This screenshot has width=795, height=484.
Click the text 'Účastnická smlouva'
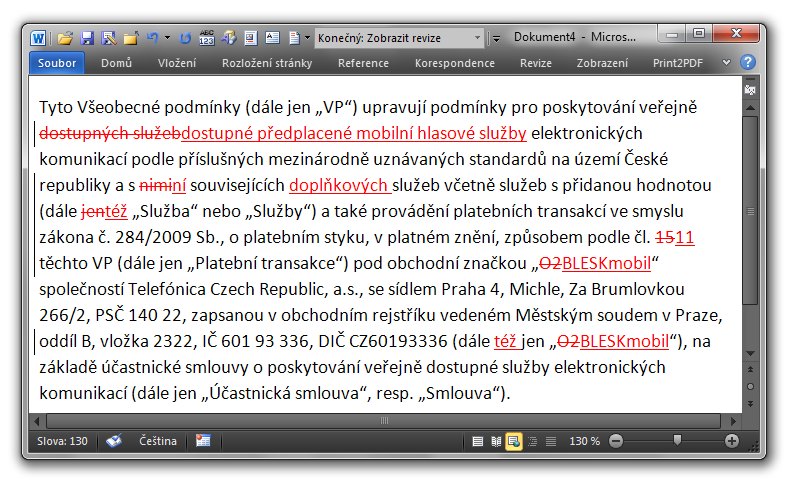[283, 393]
